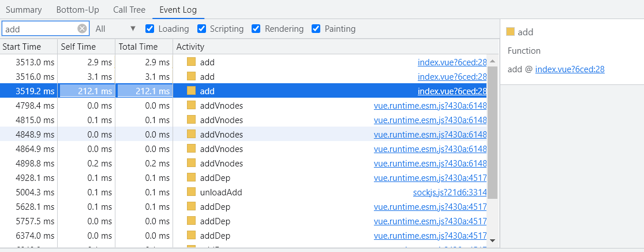Disable the Rendering checkbox
644x252 pixels.
pos(257,28)
